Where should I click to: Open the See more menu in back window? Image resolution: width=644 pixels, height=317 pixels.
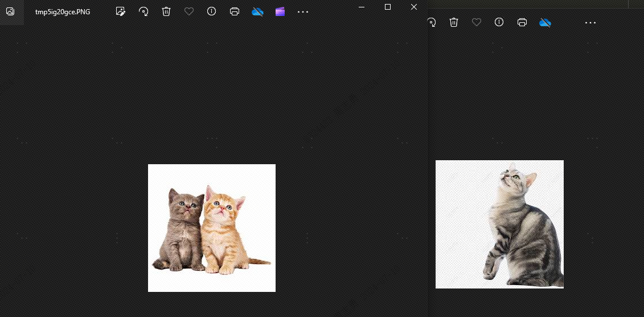pyautogui.click(x=590, y=23)
